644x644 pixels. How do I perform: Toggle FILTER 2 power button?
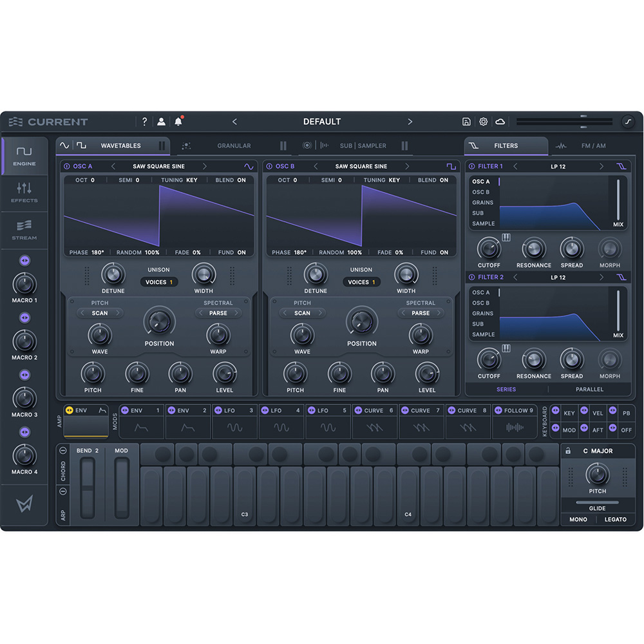(472, 277)
